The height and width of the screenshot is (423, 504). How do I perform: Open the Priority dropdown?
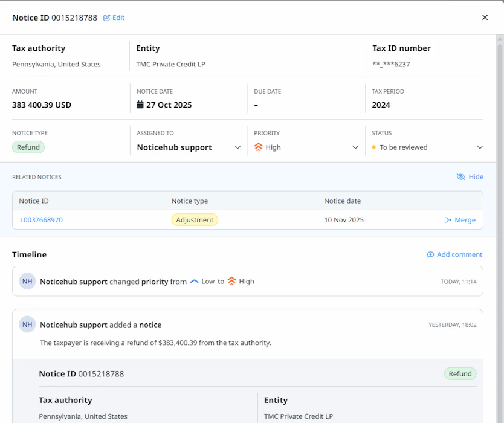355,147
